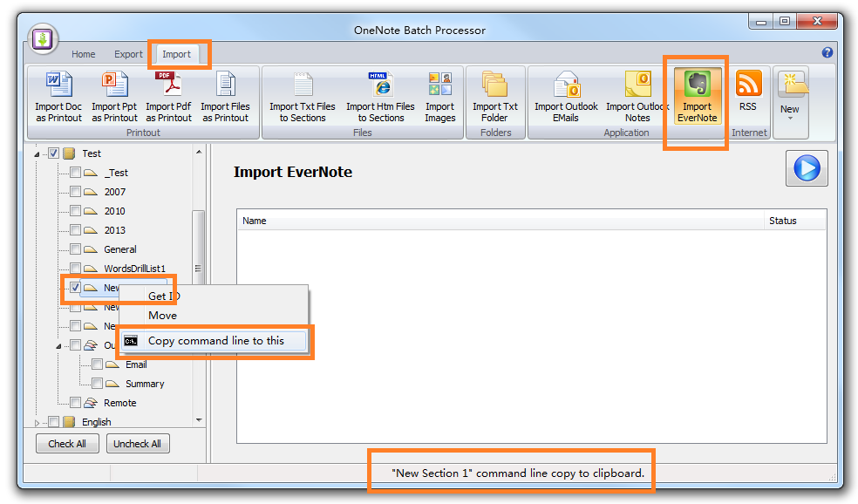Start processing with the blue play button
858x504 pixels.
click(807, 168)
